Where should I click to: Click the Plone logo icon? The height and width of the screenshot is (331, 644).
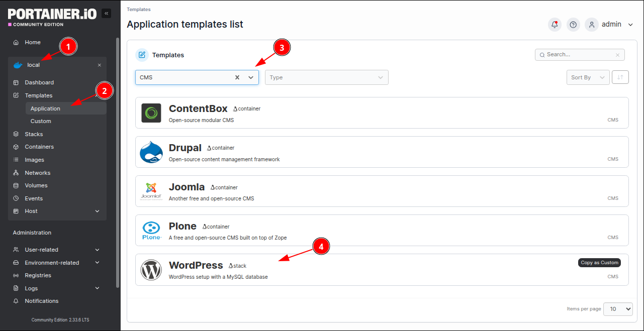point(151,231)
